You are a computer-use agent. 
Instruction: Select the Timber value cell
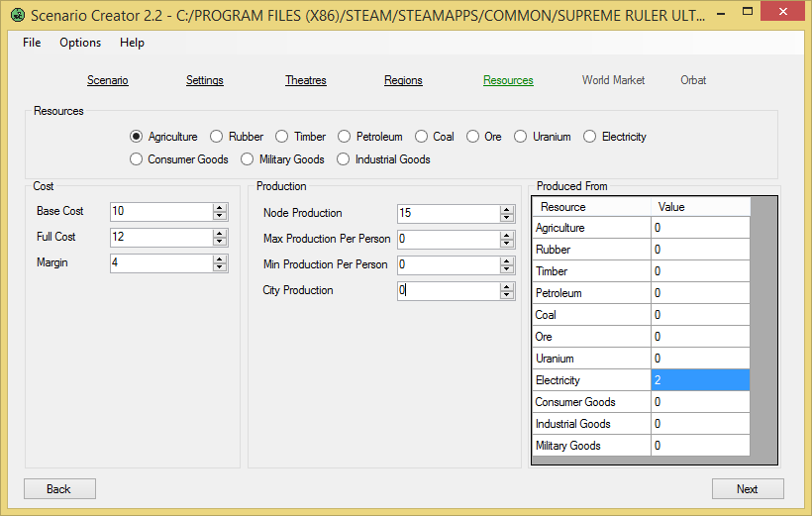point(700,271)
